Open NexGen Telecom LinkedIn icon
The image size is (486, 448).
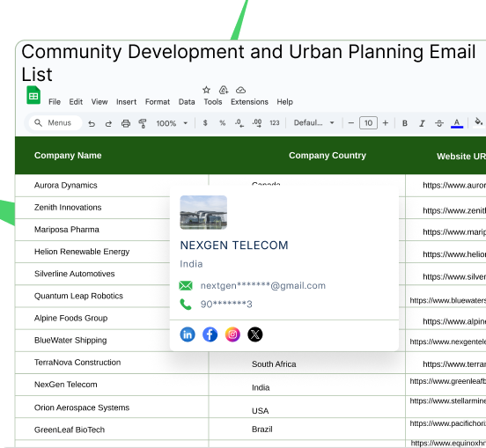pos(188,334)
